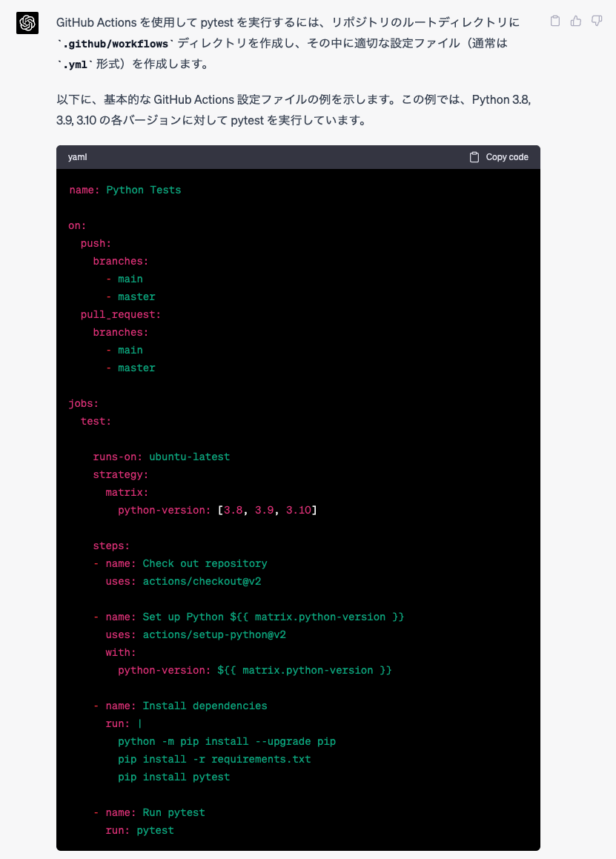This screenshot has height=859, width=616.
Task: Click the 'name: Python Tests' line
Action: [125, 190]
